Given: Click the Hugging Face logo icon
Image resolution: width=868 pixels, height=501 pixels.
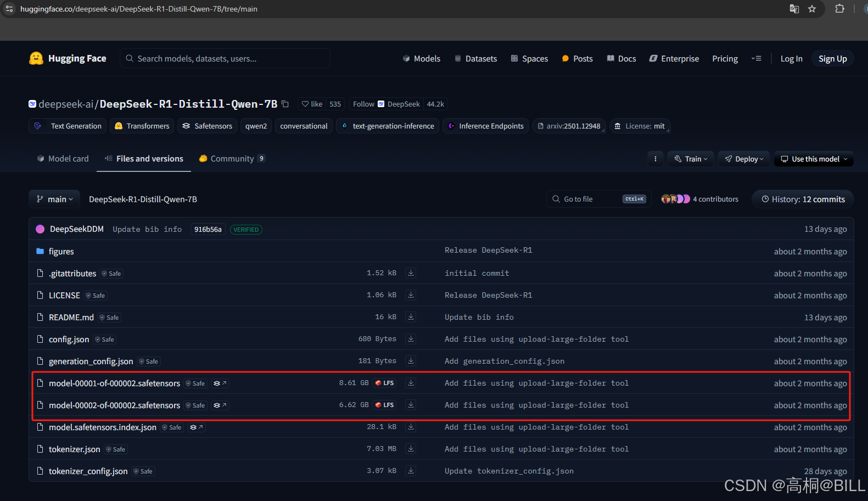Looking at the screenshot, I should pos(36,58).
